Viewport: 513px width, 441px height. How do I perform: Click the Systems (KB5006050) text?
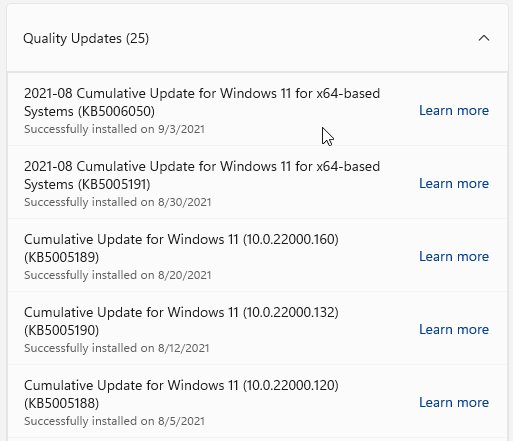tap(89, 112)
